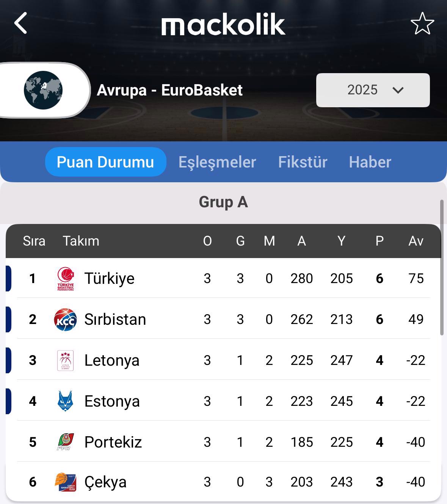Open the world globe region icon

[x=43, y=90]
